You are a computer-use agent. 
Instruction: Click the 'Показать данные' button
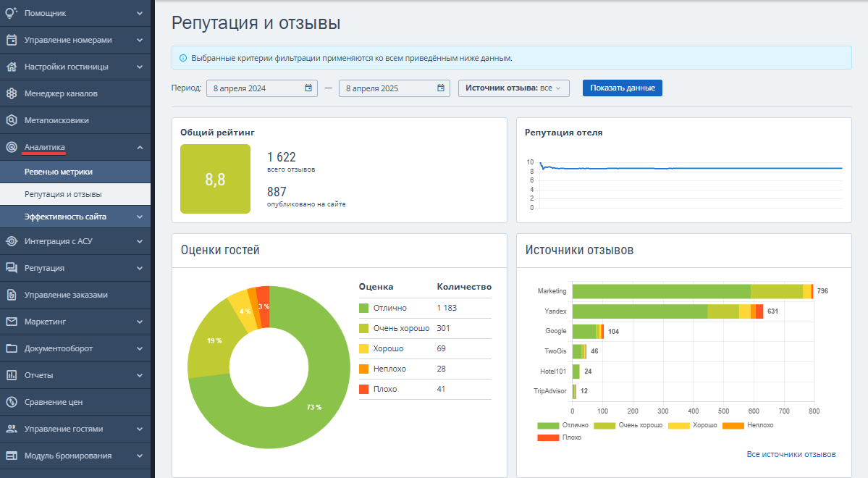[x=622, y=88]
